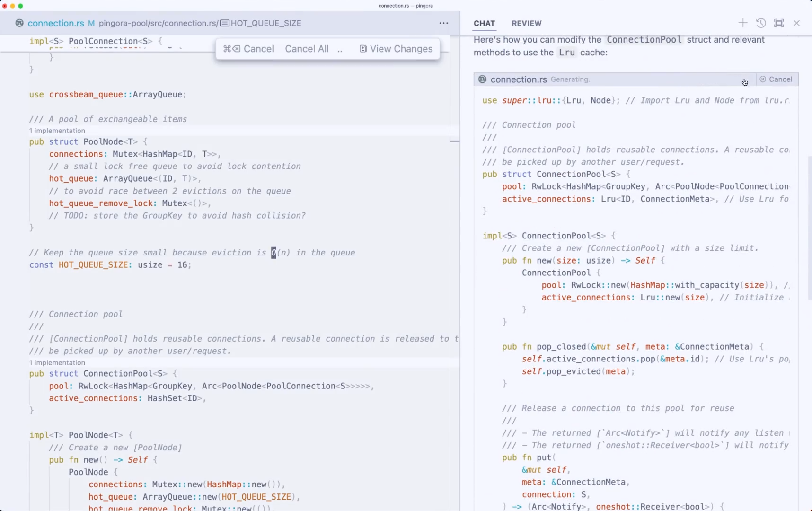Cancel generation via X in connection.rs card

click(763, 79)
